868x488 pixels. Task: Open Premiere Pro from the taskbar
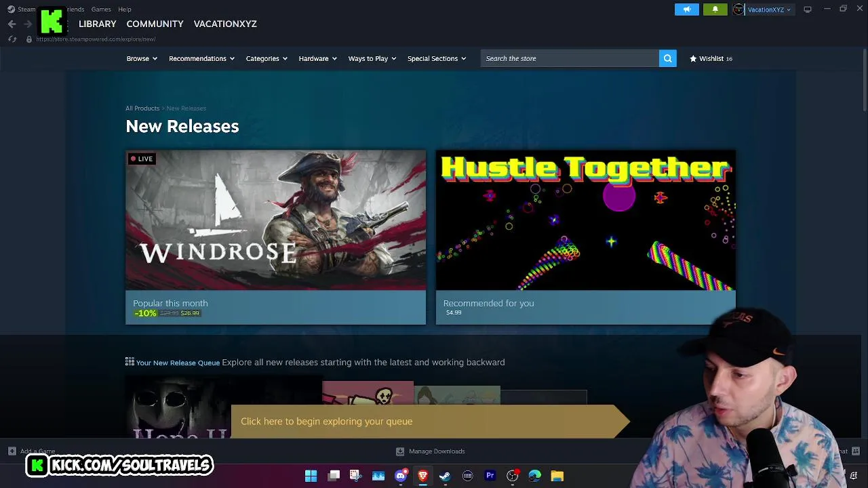490,476
